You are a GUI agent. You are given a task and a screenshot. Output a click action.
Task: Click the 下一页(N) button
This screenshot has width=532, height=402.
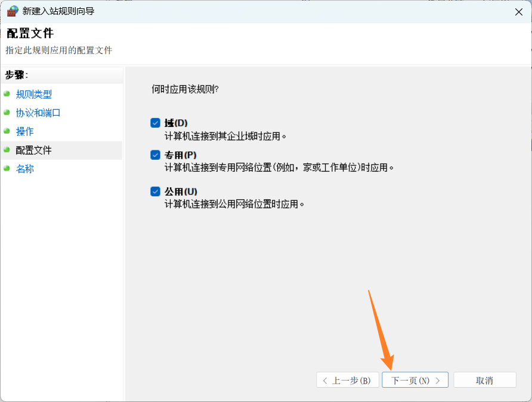(415, 380)
